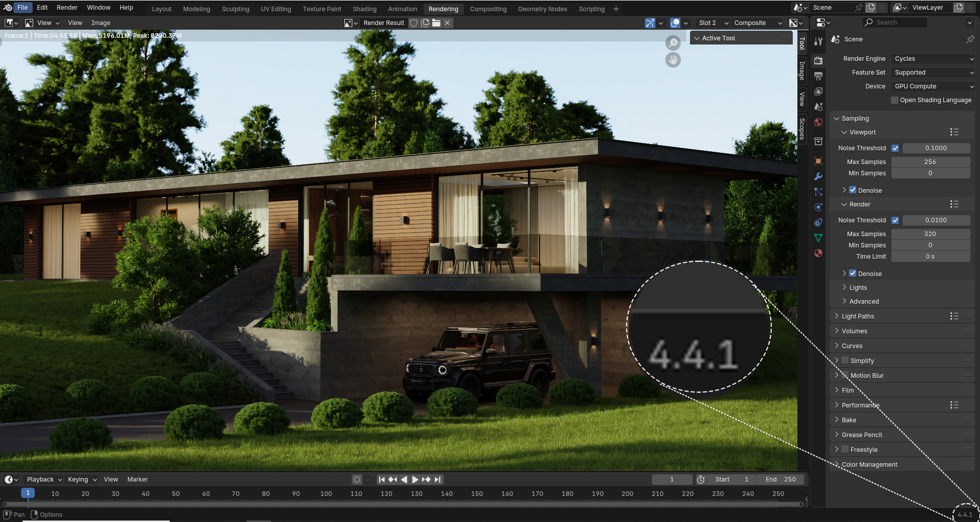
Task: Click the End frame 250 field
Action: (781, 480)
